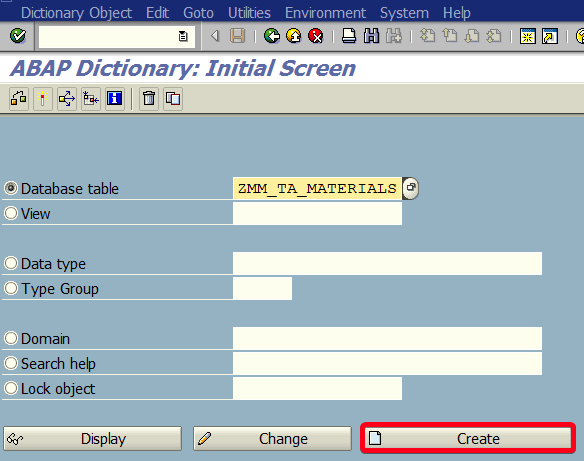The height and width of the screenshot is (461, 584).
Task: Click the Copy object icon
Action: point(173,99)
